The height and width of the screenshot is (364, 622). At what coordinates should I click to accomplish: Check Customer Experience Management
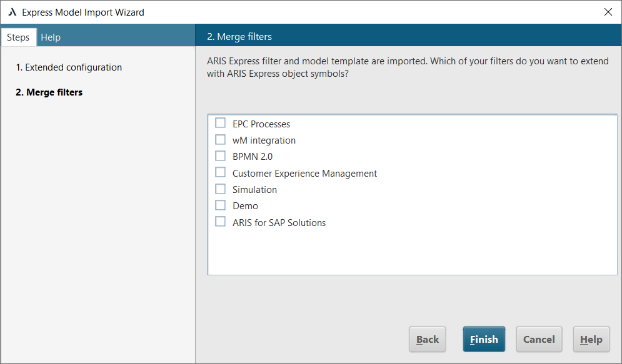click(220, 172)
